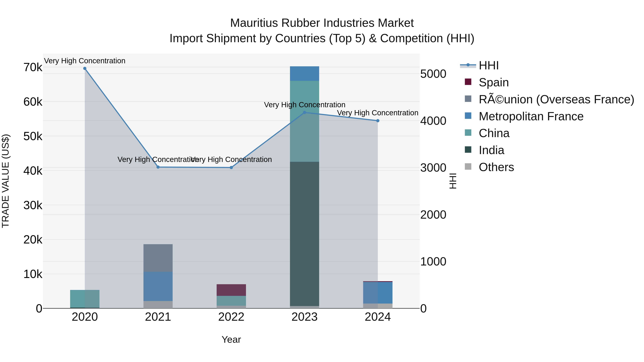Click the 1000 tick on the HHI axis
The height and width of the screenshot is (362, 644).
pos(433,262)
